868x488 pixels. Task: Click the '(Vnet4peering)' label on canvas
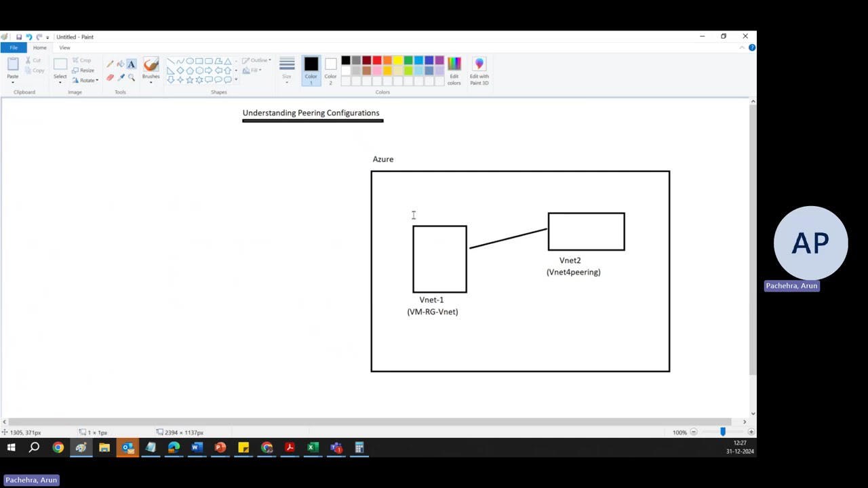(x=574, y=272)
